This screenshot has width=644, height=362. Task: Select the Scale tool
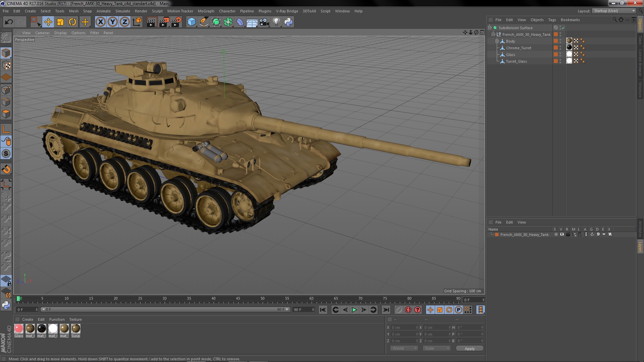[60, 22]
